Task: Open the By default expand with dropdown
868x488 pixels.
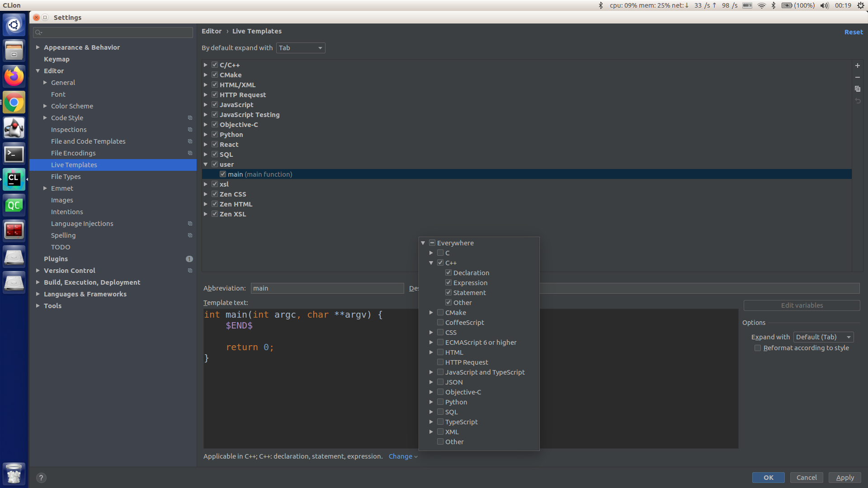Action: [301, 48]
